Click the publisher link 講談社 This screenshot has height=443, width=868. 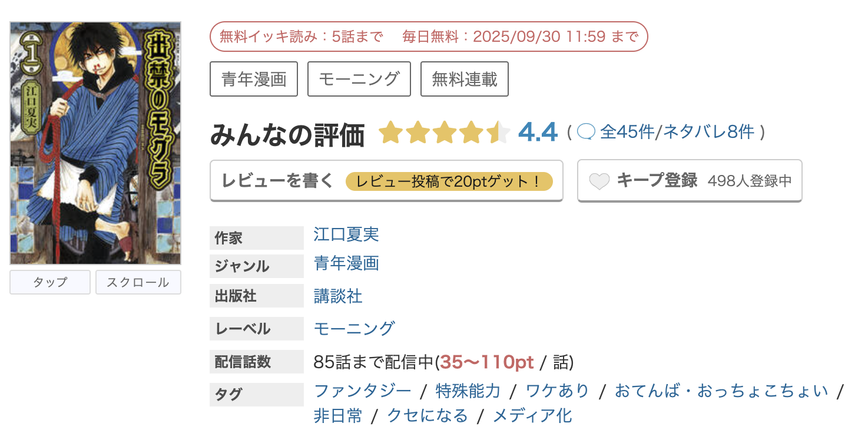[x=337, y=297]
